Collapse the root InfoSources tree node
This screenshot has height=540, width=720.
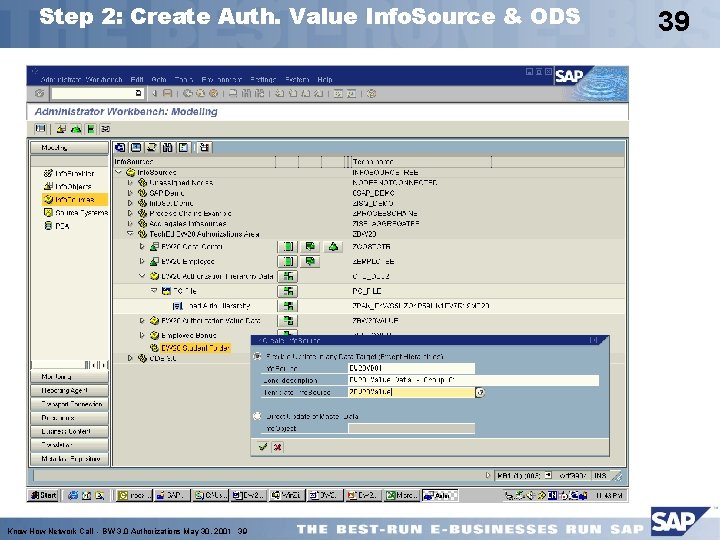118,172
